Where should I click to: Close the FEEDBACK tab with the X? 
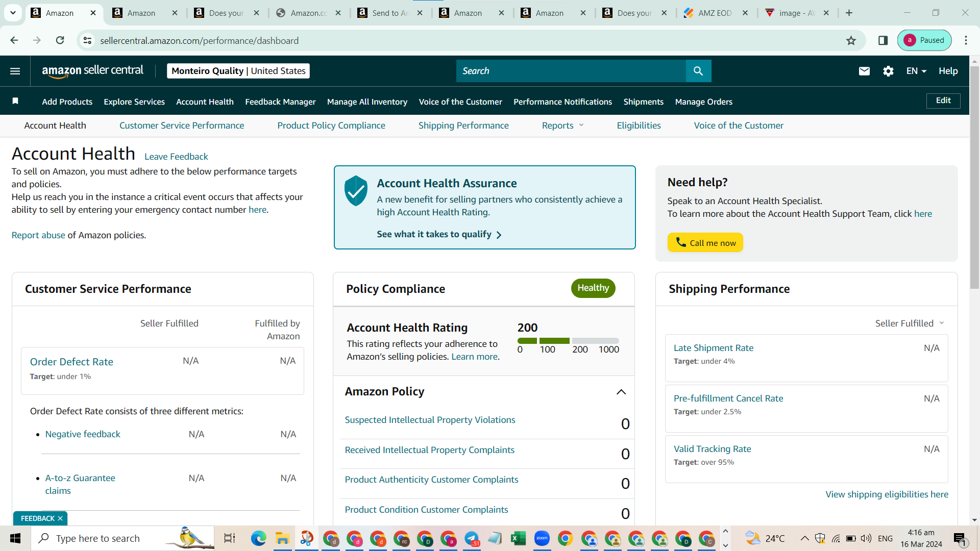click(60, 518)
